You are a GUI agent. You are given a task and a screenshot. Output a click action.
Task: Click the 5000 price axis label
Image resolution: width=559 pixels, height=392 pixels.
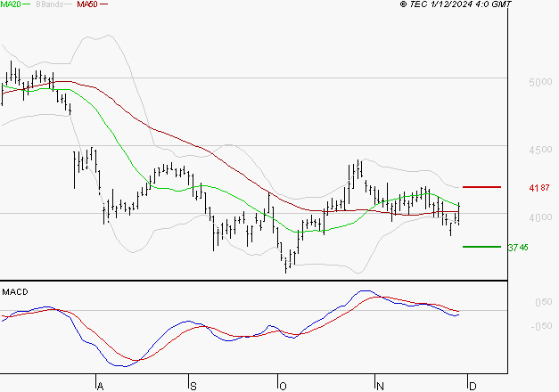540,82
